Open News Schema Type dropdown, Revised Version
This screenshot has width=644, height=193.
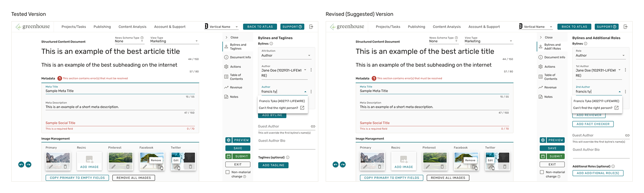tap(444, 40)
